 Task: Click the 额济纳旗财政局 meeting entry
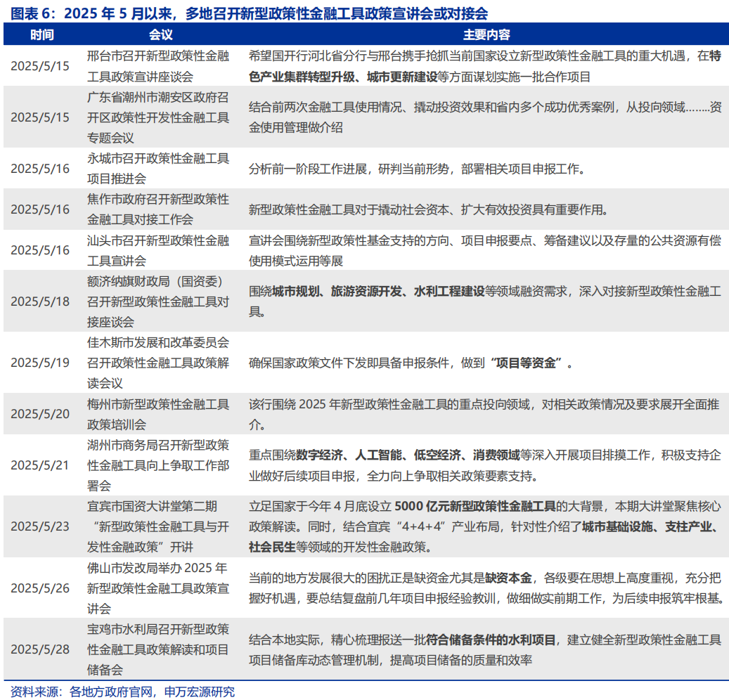coord(157,301)
